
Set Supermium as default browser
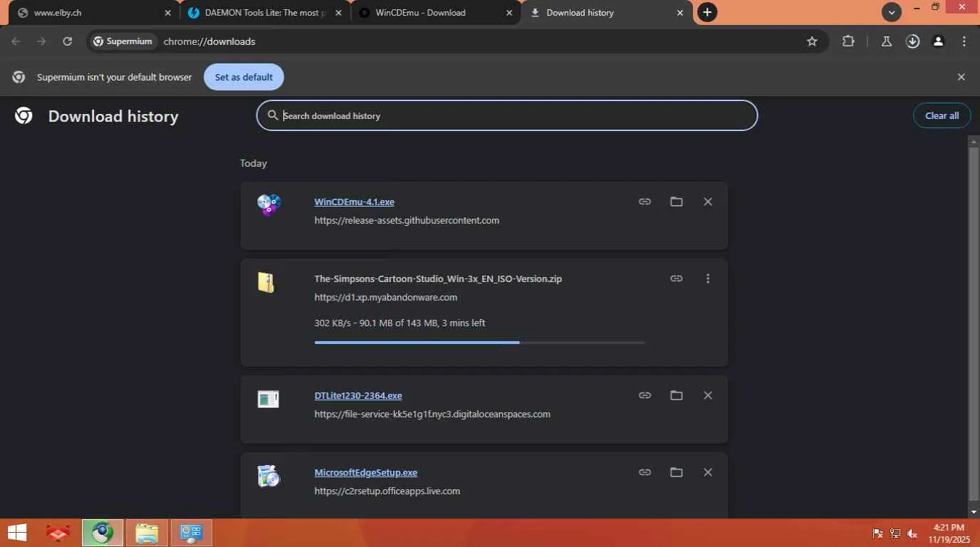244,77
